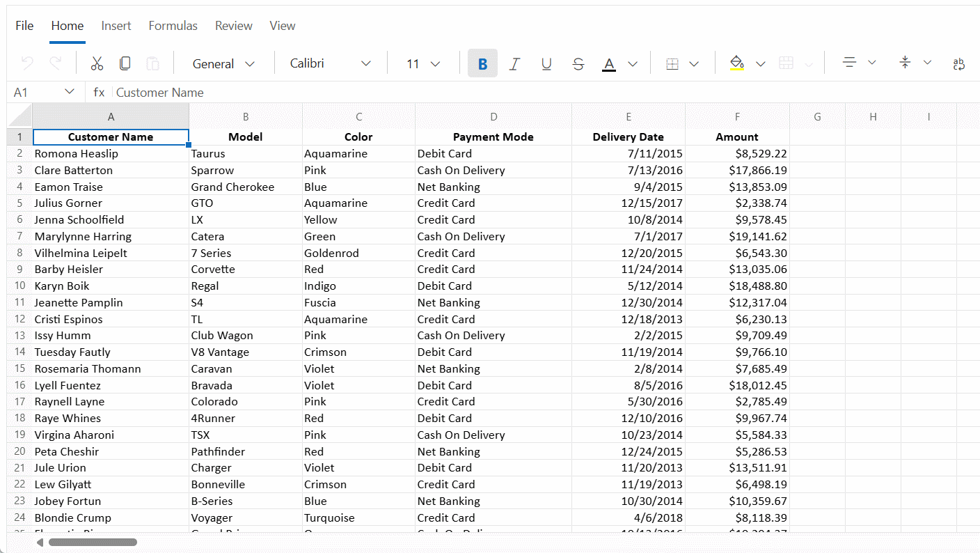
Task: Click the Copy icon in toolbar
Action: (125, 63)
